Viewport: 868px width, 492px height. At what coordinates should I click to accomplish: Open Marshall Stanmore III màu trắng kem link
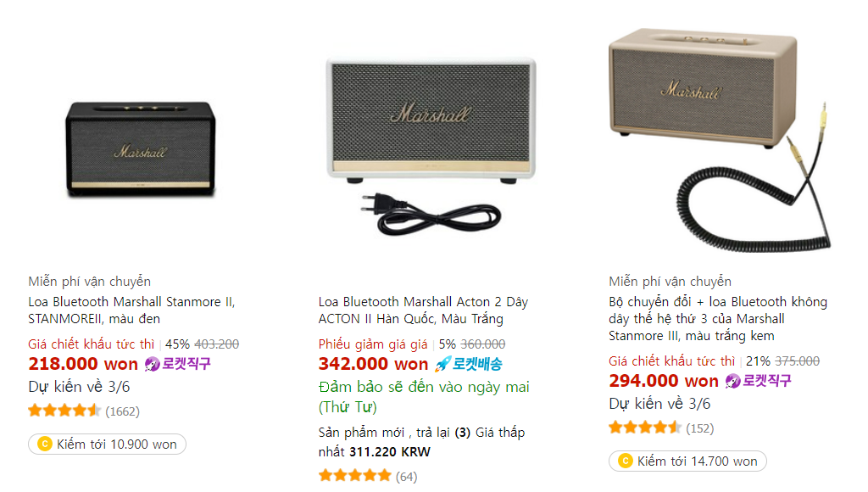coord(717,319)
